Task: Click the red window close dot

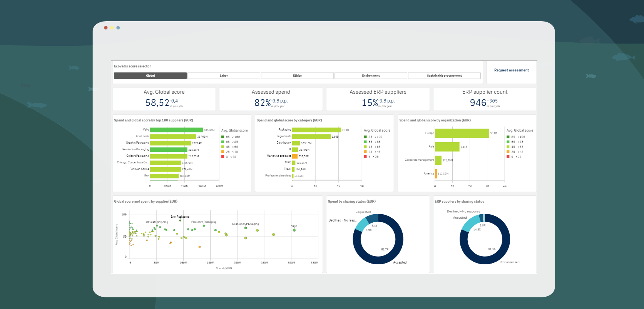Action: click(x=106, y=28)
